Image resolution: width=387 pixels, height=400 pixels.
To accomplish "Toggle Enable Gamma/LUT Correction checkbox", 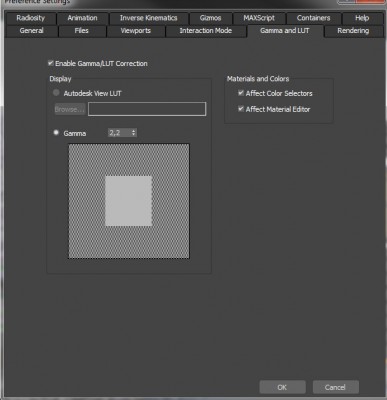I will (x=51, y=63).
